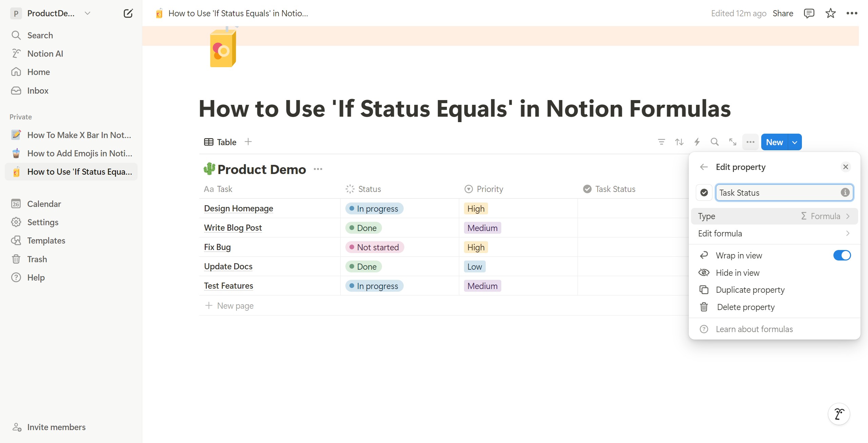Click the Share button
Viewport: 868px width, 443px height.
pyautogui.click(x=783, y=13)
